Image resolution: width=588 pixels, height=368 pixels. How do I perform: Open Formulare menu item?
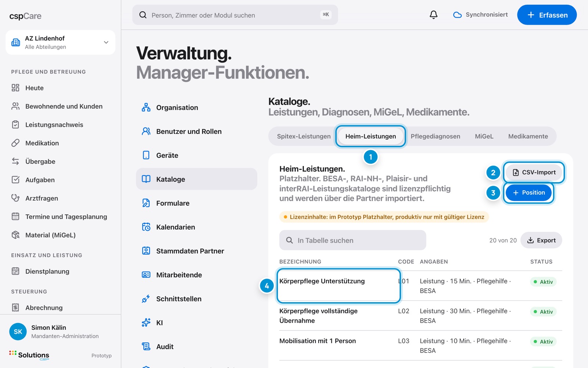tap(197, 203)
